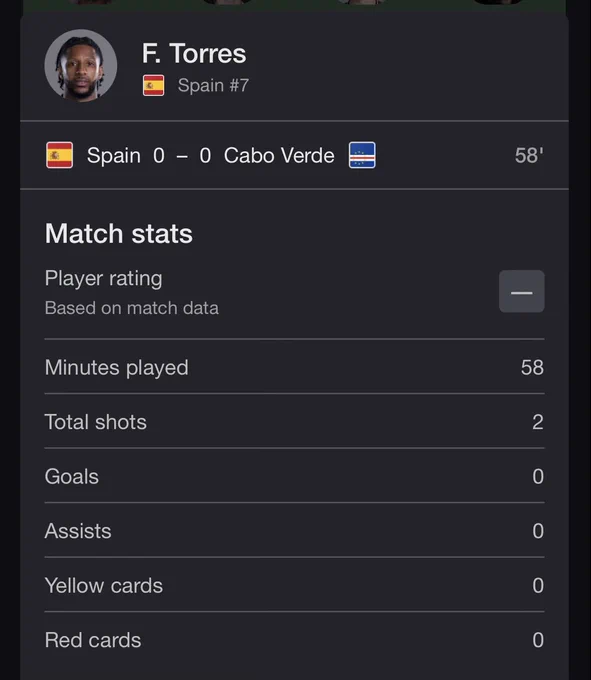
Task: Tap the Player rating row label
Action: point(103,278)
